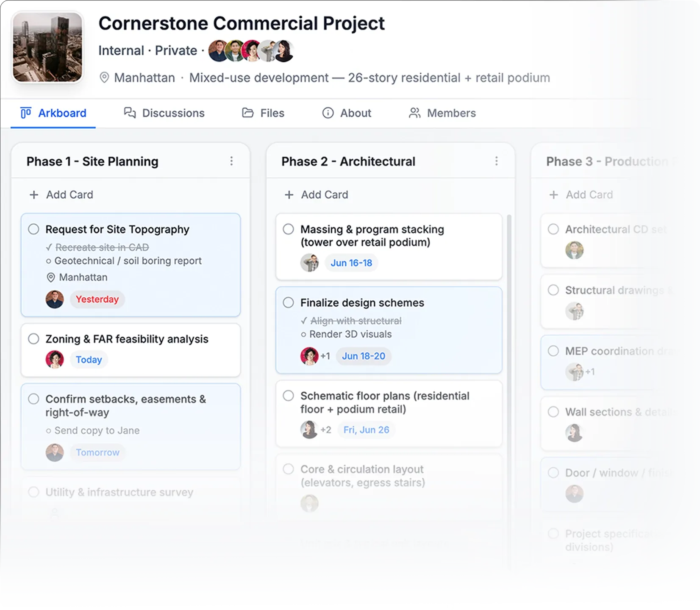Click assignee avatar on Structural drawings card
Image resolution: width=700 pixels, height=610 pixels.
tap(575, 311)
